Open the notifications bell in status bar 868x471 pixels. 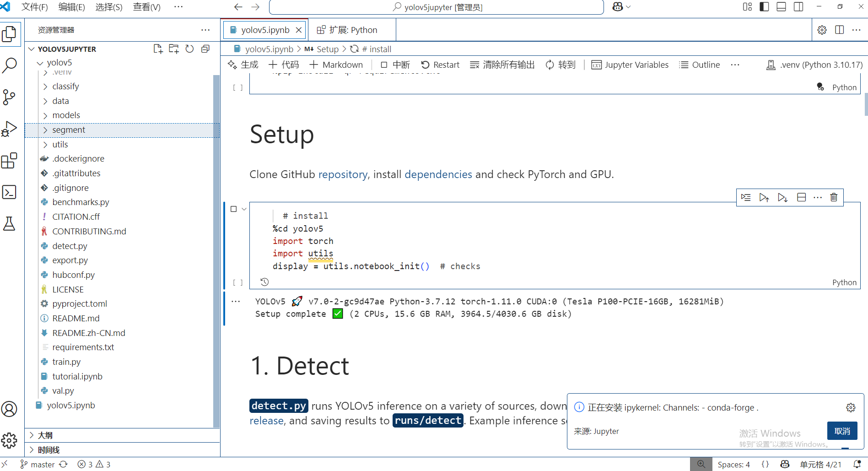pyautogui.click(x=857, y=464)
